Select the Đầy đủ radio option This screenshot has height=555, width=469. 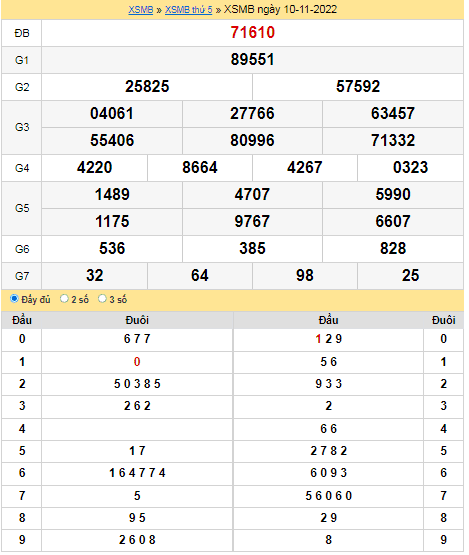click(14, 299)
